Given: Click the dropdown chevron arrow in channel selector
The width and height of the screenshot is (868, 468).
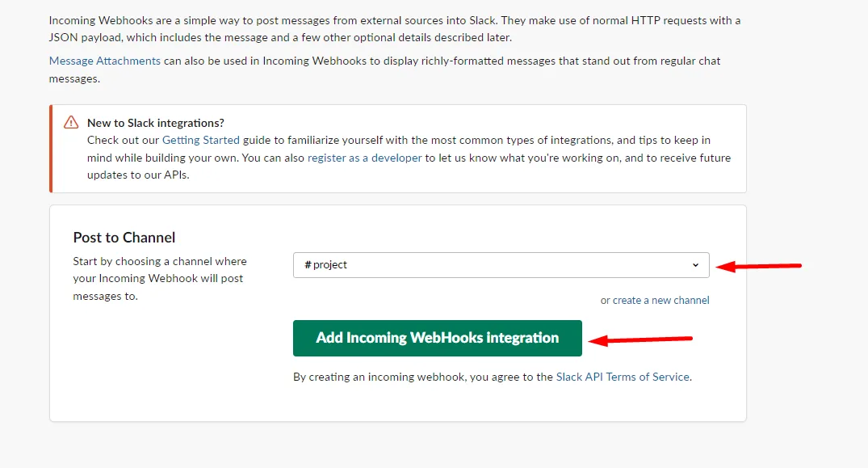Looking at the screenshot, I should [x=695, y=265].
